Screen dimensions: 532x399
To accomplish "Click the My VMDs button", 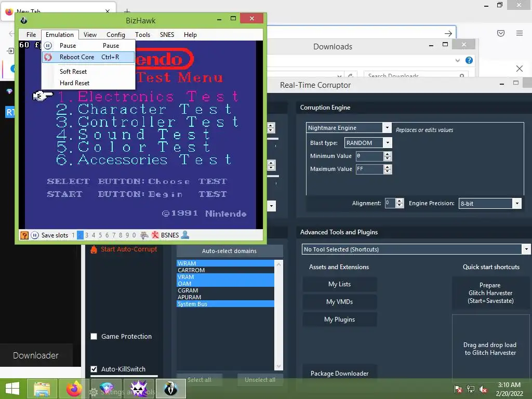I will point(340,302).
